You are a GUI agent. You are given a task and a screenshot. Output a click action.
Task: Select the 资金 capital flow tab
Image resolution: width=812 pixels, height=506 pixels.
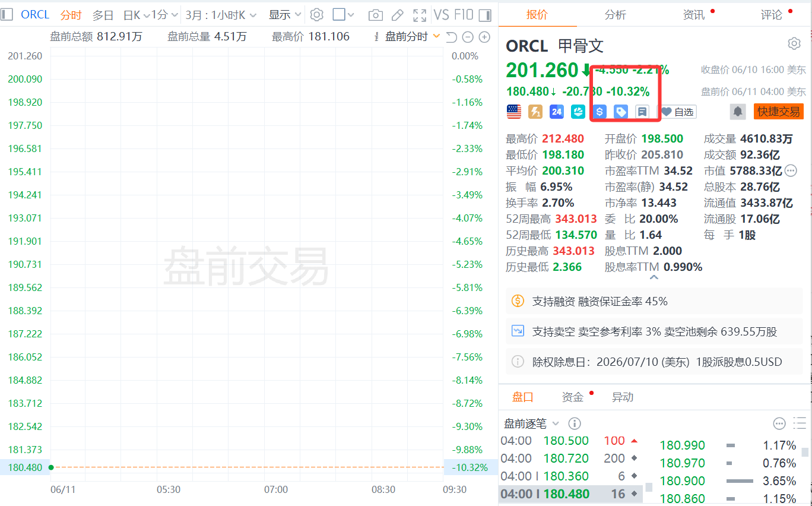coord(573,397)
